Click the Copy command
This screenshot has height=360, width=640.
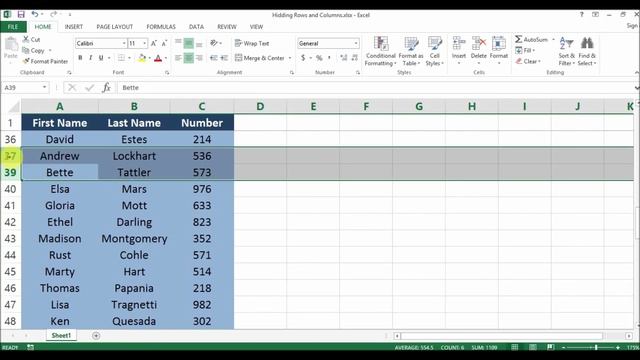click(x=33, y=51)
